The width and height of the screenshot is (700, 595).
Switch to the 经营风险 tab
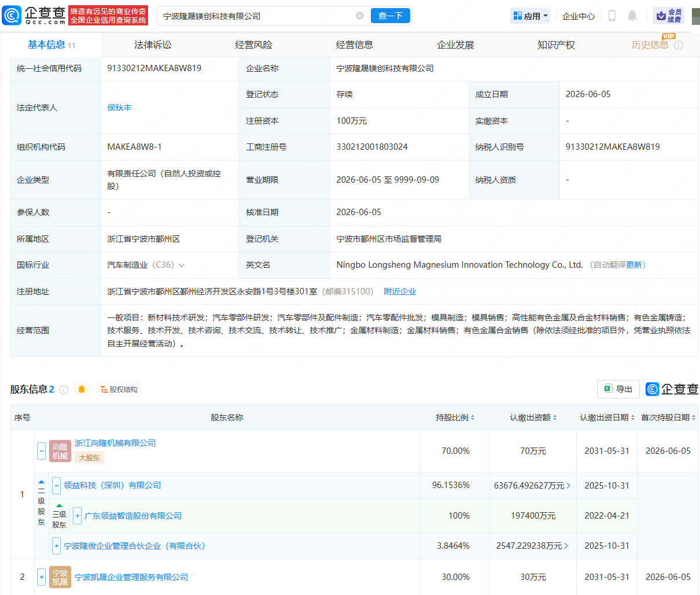click(x=253, y=45)
